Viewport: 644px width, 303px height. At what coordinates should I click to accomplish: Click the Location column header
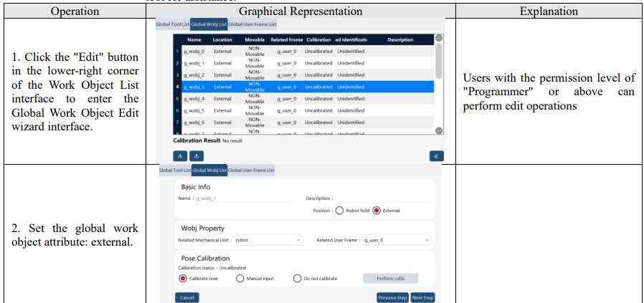point(222,40)
